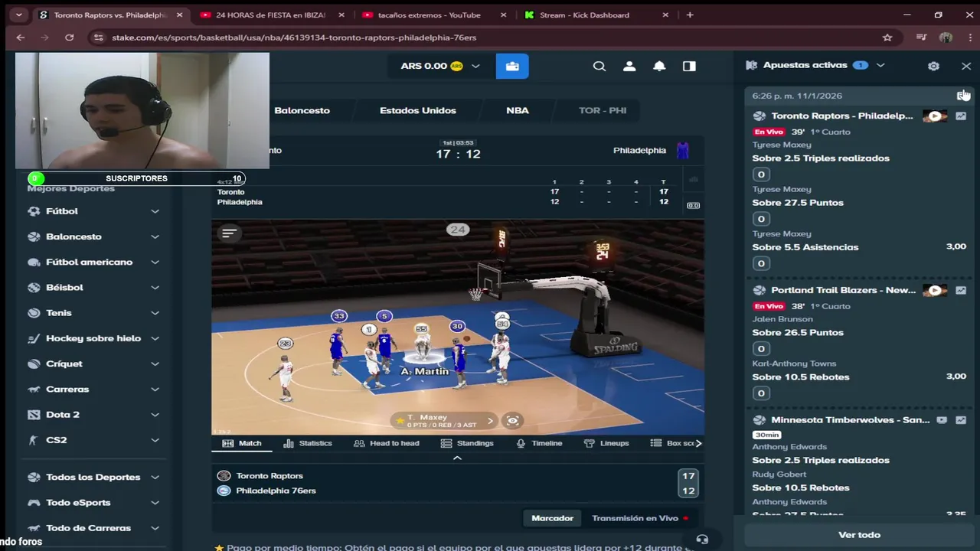The width and height of the screenshot is (980, 551).
Task: Open the search magnifier icon
Action: (599, 67)
